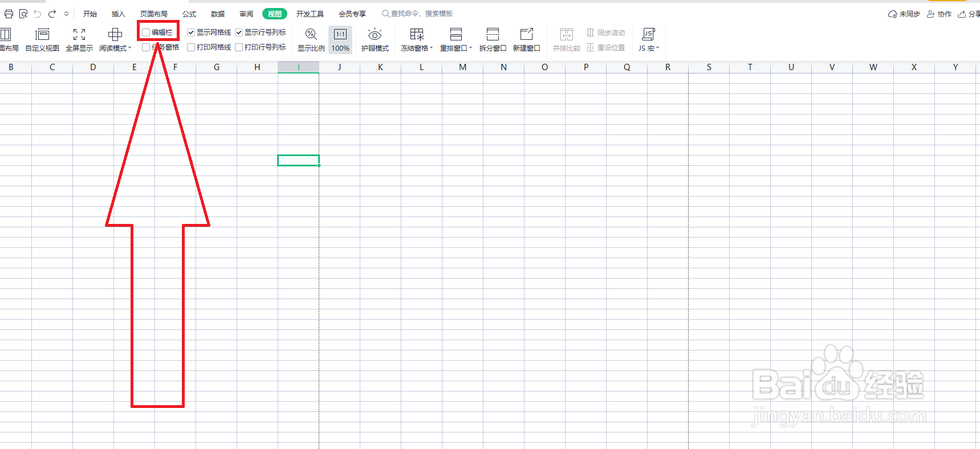This screenshot has width=980, height=449.
Task: Open the 插入 ribbon tab
Action: 118,14
